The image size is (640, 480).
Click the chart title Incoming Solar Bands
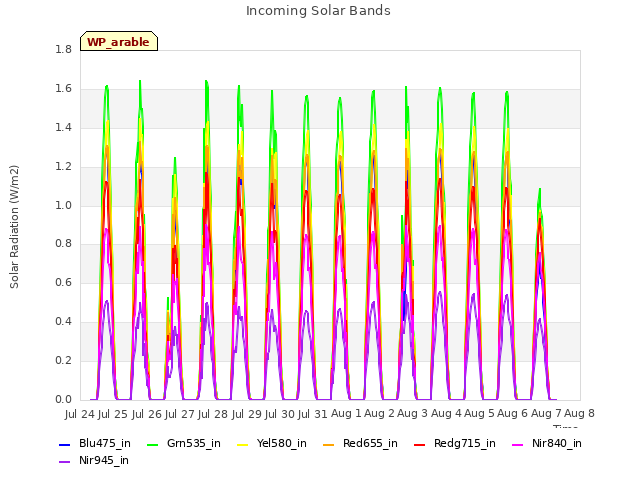pos(318,11)
